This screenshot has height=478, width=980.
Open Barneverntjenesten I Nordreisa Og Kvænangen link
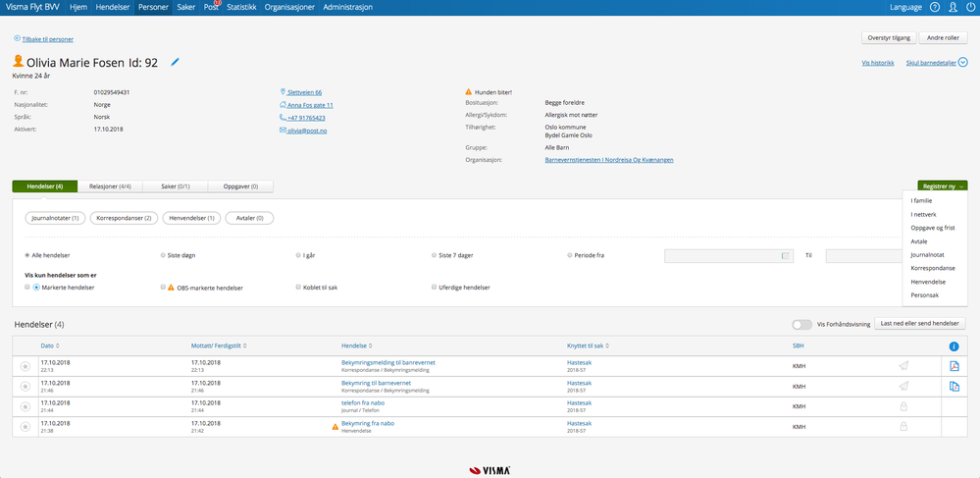pyautogui.click(x=609, y=160)
